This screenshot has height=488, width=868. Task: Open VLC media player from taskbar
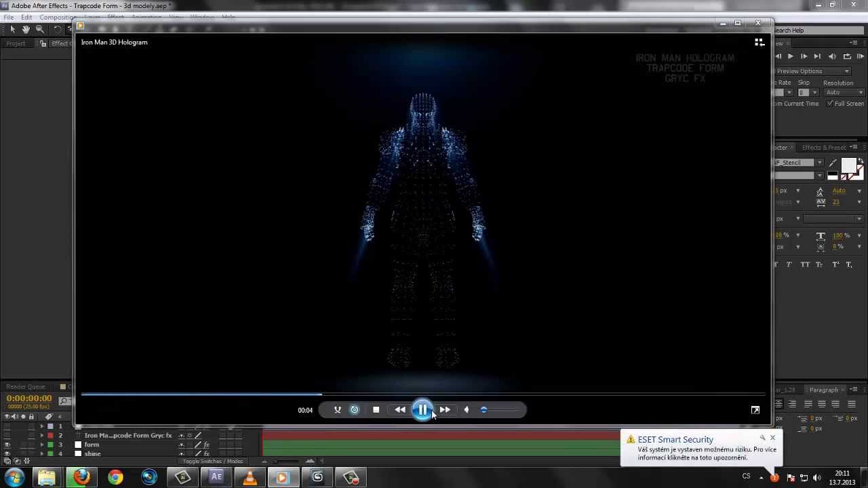click(250, 477)
